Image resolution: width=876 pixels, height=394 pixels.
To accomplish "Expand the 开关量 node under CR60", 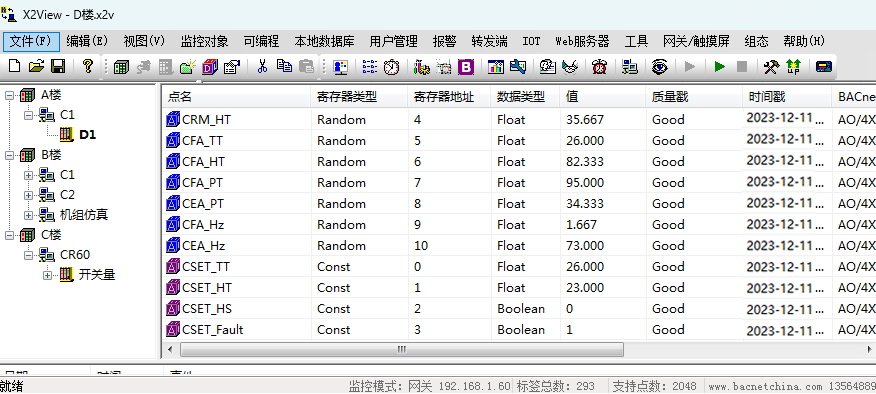I will point(47,275).
